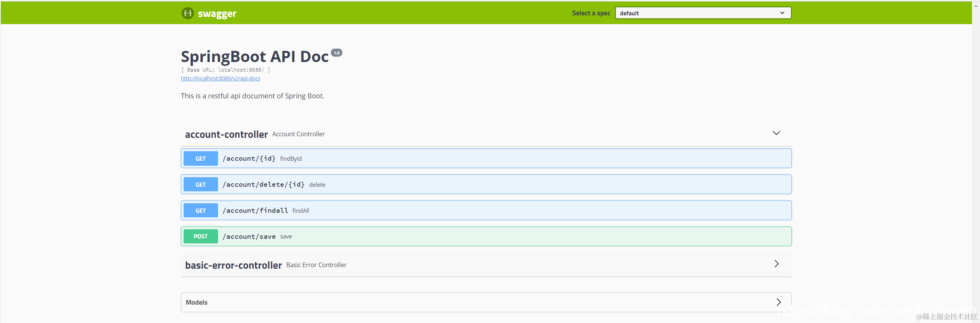
Task: Click the page vertical scrollbar up arrow
Action: coord(976,7)
